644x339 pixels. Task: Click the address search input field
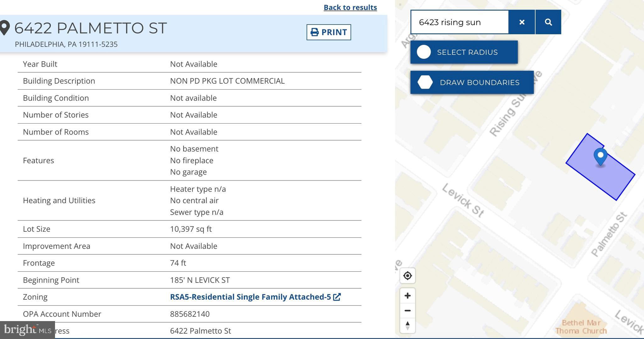point(459,22)
